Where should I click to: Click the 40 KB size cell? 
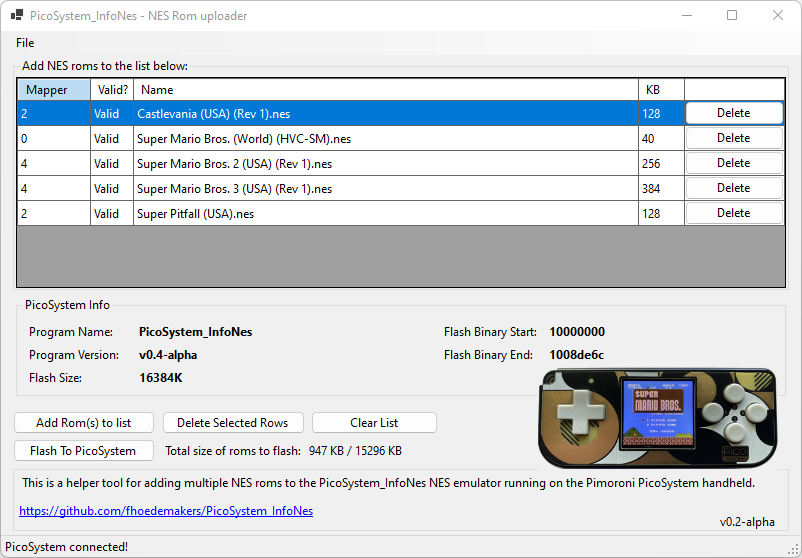661,139
